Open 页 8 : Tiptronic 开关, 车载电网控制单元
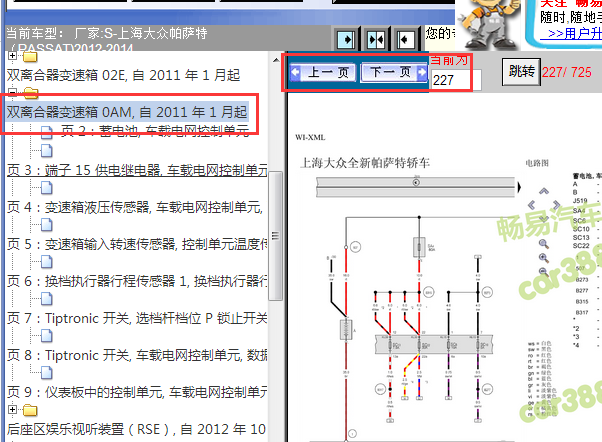The image size is (602, 442). click(x=137, y=355)
